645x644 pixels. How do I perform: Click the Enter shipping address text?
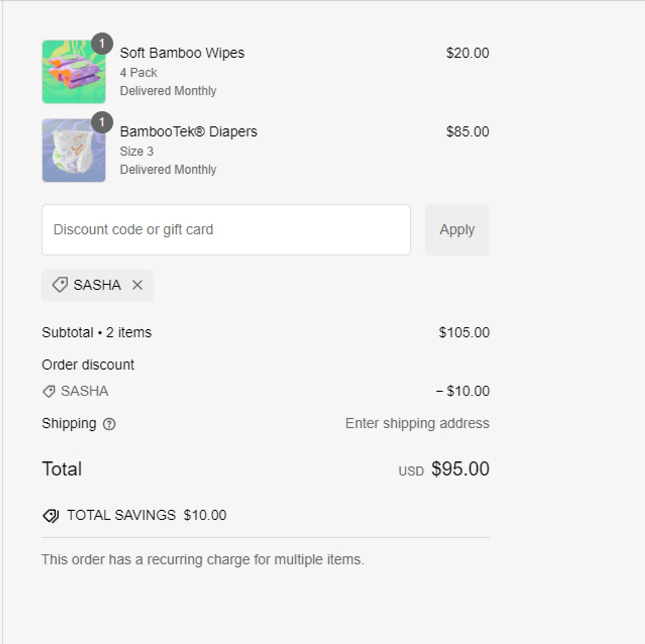click(417, 423)
